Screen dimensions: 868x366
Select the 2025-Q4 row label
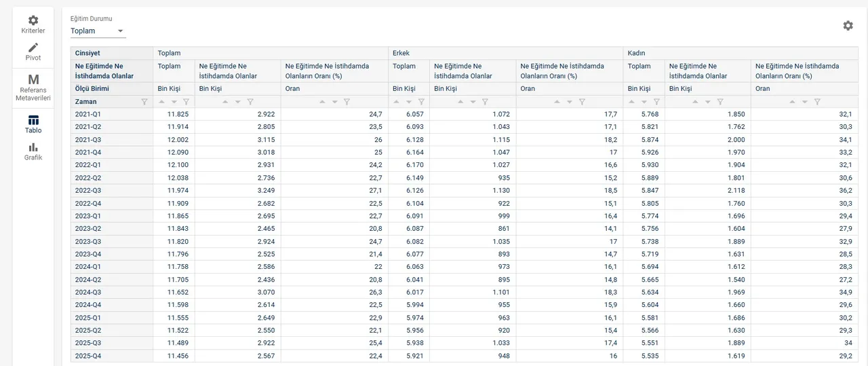[87, 356]
